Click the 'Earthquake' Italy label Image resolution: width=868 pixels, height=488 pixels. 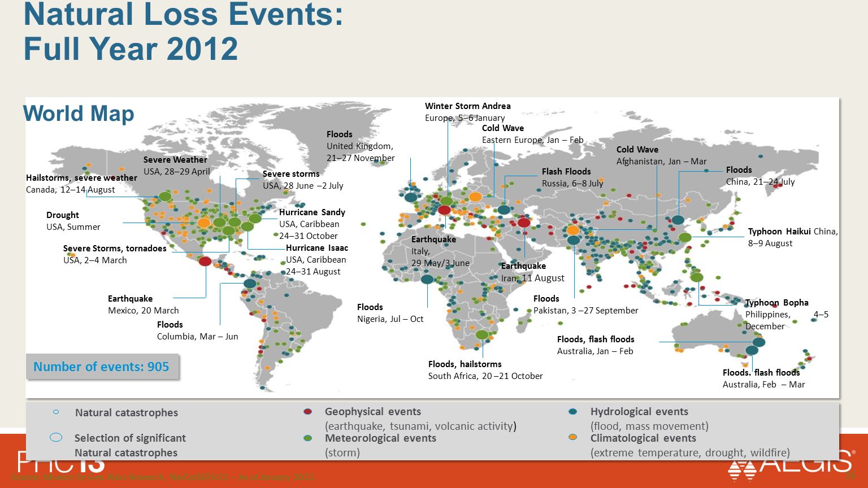(433, 239)
